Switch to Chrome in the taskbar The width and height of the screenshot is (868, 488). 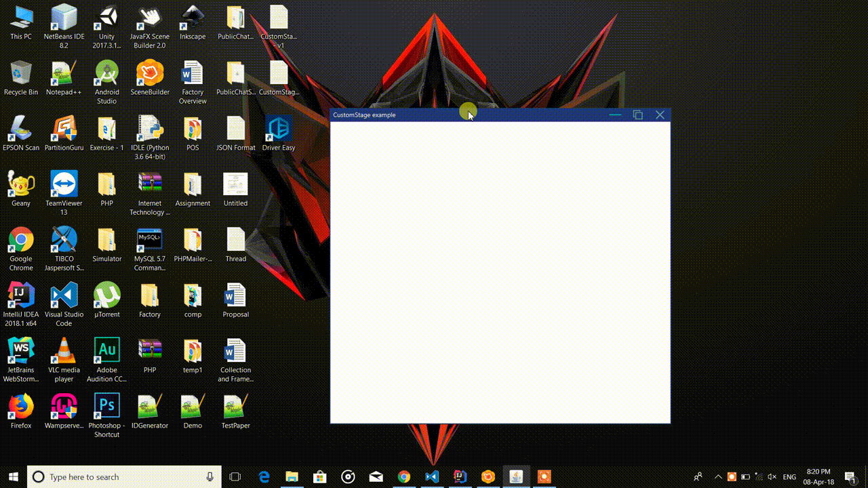pyautogui.click(x=403, y=477)
